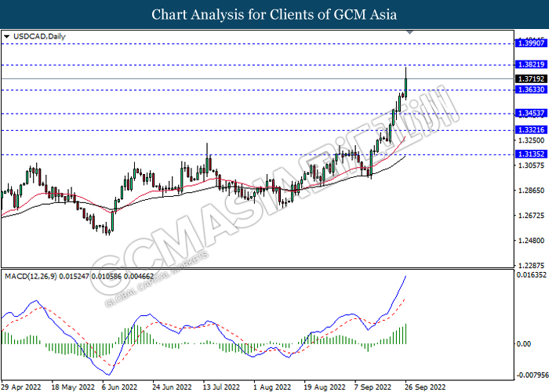
Task: Click the 26 Sep 2022 date label
Action: [x=425, y=387]
